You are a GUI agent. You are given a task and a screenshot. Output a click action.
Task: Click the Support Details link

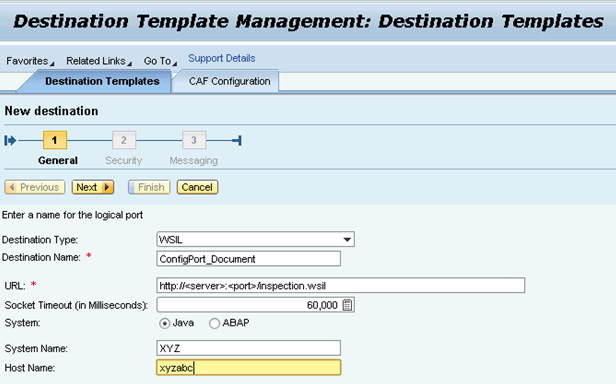point(222,58)
